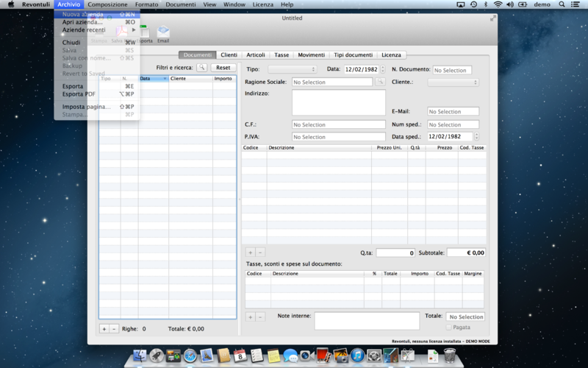The image size is (588, 368).
Task: Open Mail stamp icon in the Dock
Action: (x=207, y=355)
